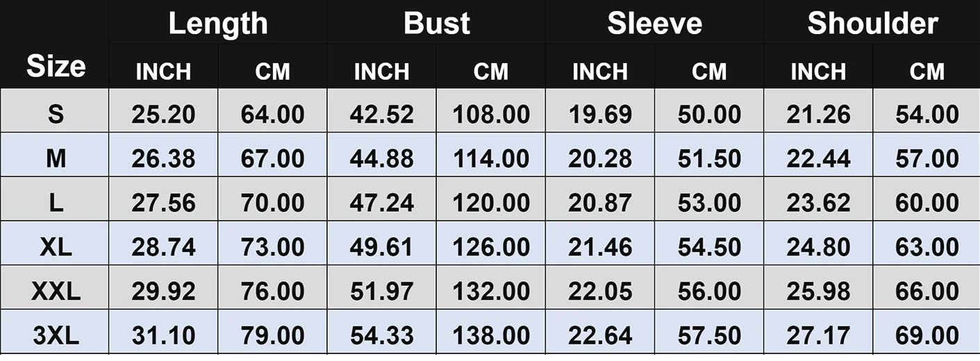Select the L size row label

[x=56, y=203]
